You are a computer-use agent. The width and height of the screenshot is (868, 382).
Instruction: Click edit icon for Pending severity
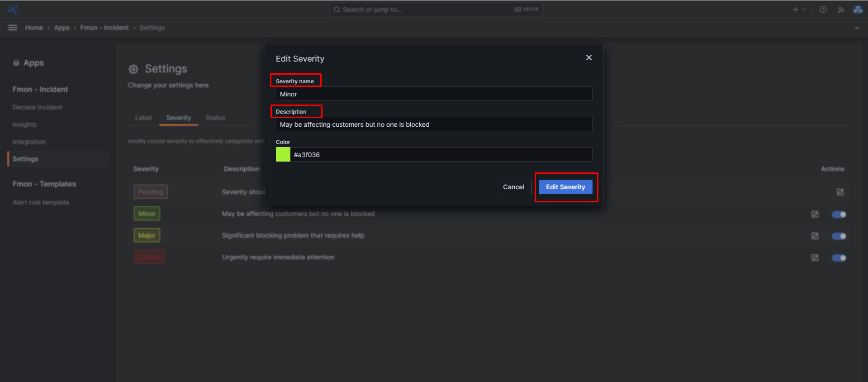840,192
